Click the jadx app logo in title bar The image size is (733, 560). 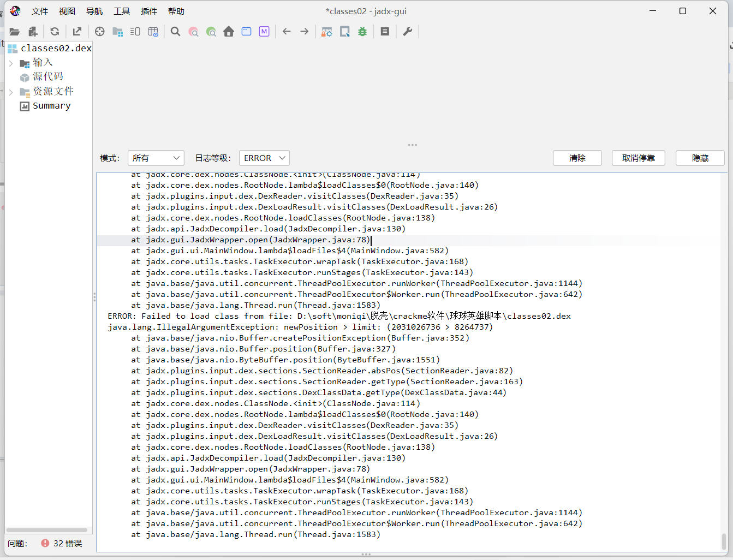(15, 11)
